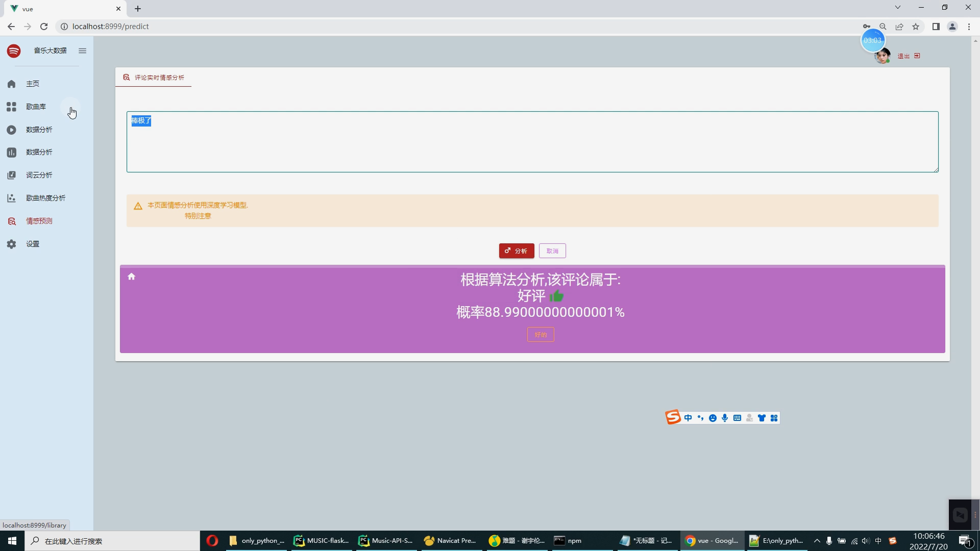The image size is (980, 551).
Task: Click Sogou IME microphone icon
Action: coord(725,418)
